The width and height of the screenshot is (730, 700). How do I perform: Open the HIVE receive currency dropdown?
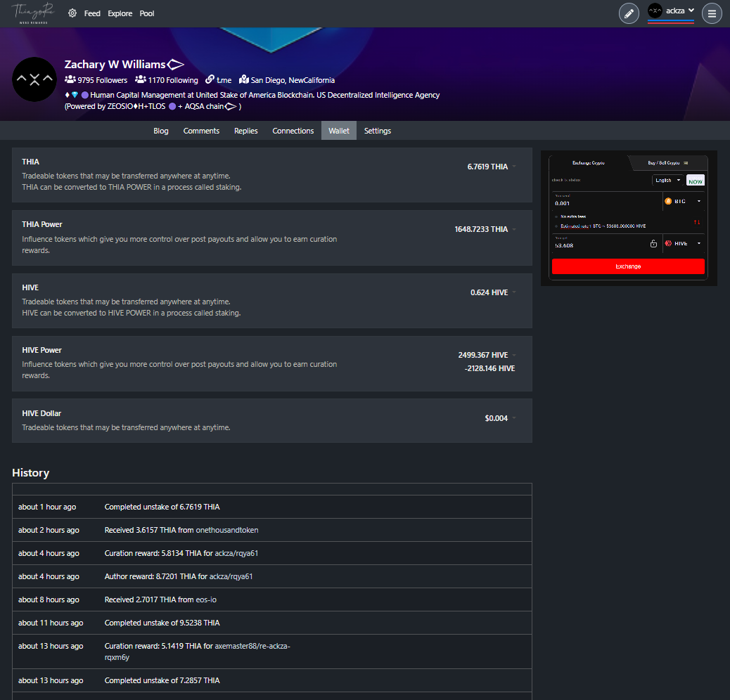[x=684, y=243]
